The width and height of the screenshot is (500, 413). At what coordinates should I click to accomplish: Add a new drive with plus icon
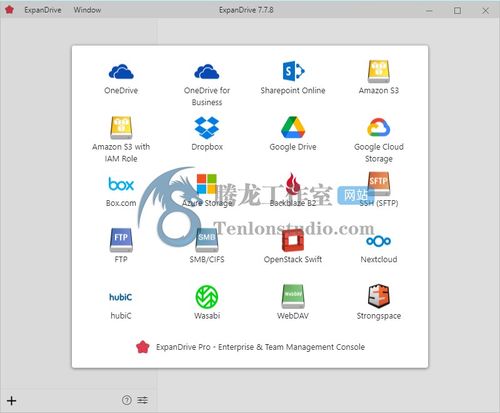coord(12,400)
